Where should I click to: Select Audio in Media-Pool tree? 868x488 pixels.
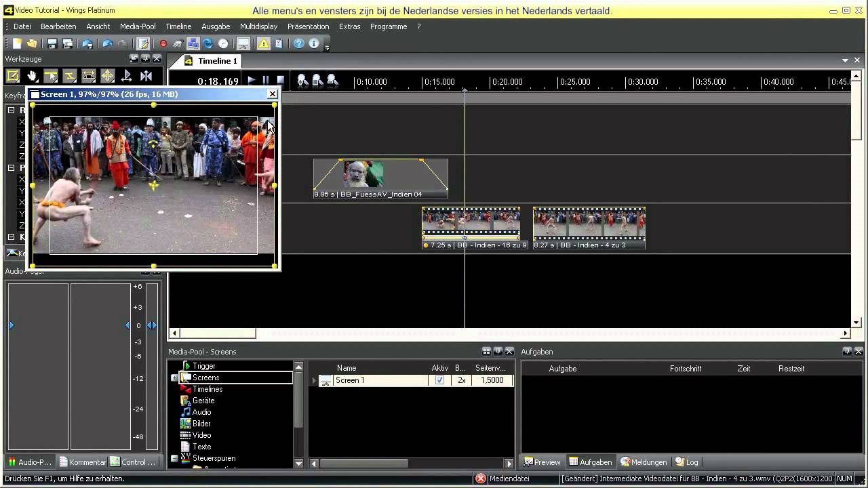tap(201, 412)
